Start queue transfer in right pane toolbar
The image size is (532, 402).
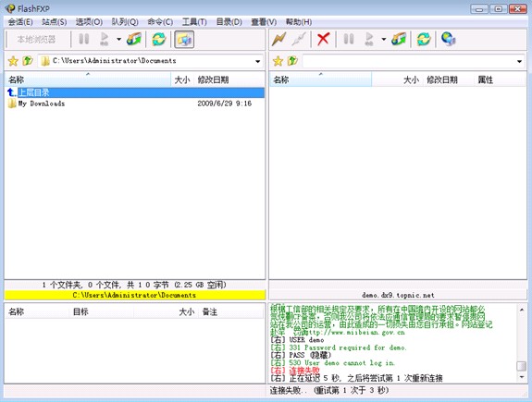coord(369,39)
